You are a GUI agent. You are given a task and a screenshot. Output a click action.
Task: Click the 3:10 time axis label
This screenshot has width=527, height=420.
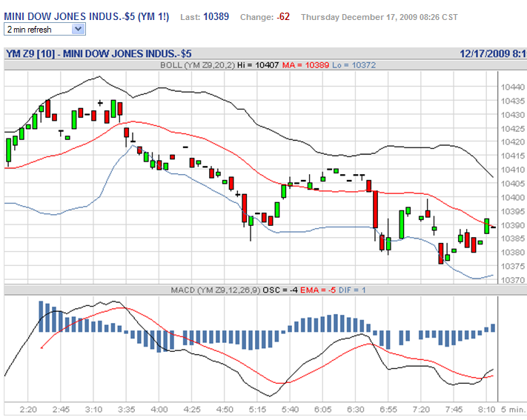pyautogui.click(x=93, y=410)
